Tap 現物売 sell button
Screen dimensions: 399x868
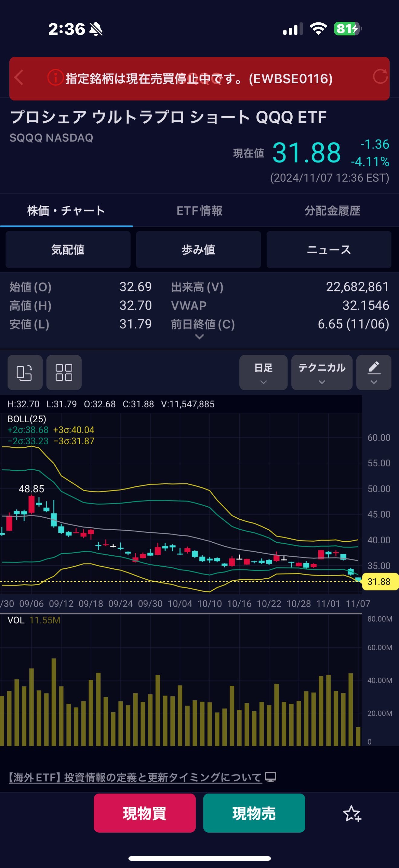click(254, 813)
